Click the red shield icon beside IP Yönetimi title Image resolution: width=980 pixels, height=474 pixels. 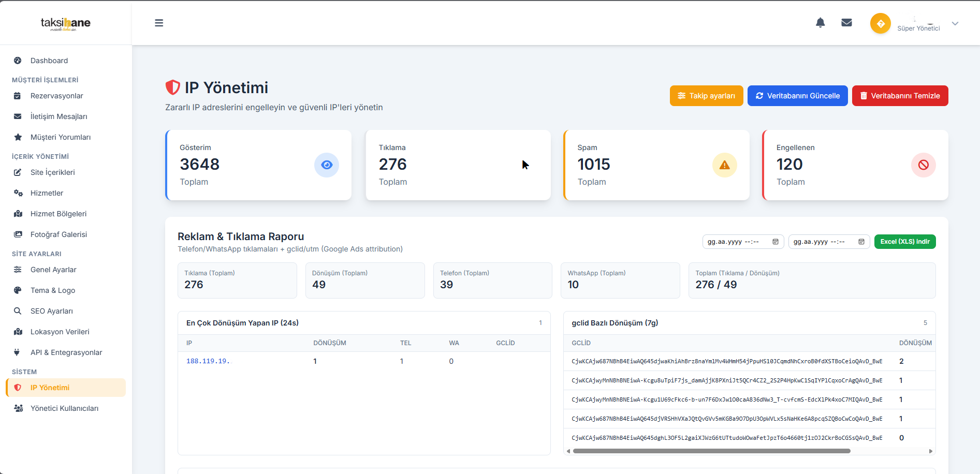coord(172,87)
